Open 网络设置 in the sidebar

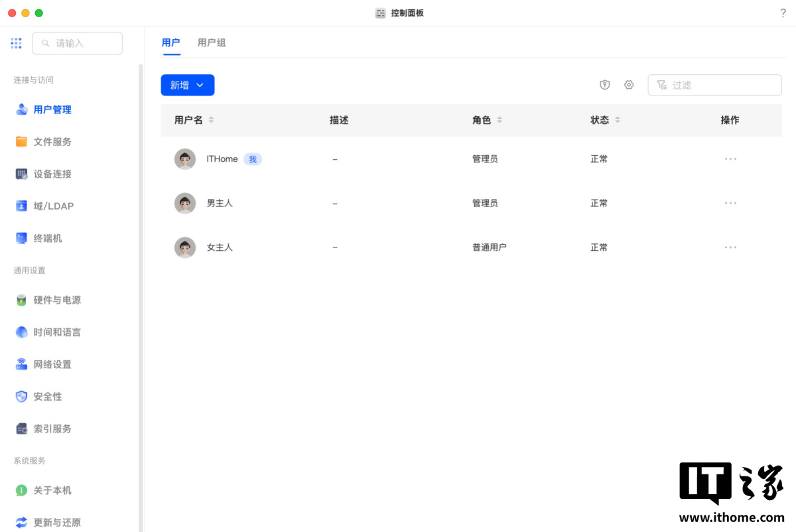coord(52,364)
